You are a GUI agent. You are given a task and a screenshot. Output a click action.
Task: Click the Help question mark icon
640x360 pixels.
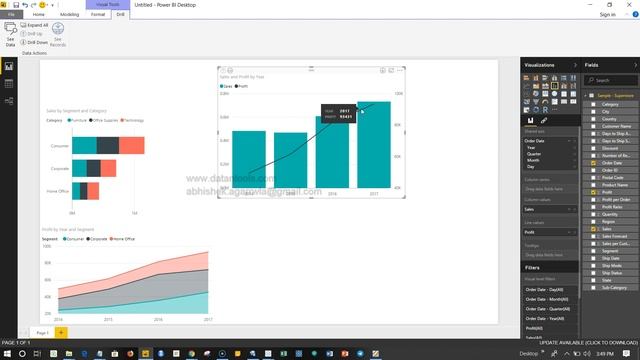[635, 14]
